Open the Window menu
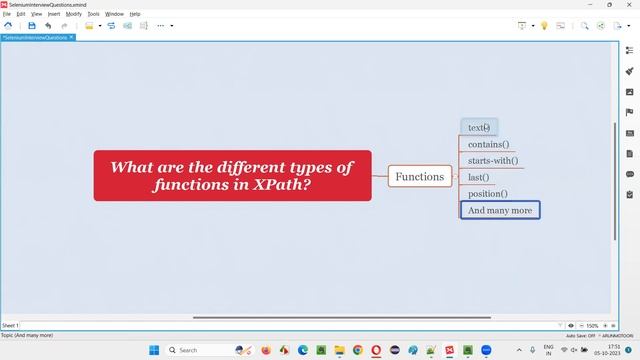This screenshot has height=360, width=640. 114,14
